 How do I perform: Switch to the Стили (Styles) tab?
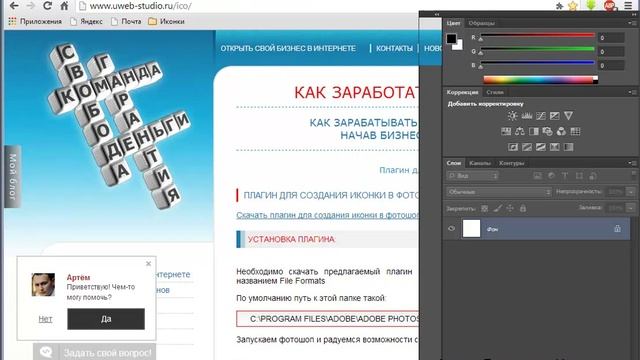tap(495, 93)
